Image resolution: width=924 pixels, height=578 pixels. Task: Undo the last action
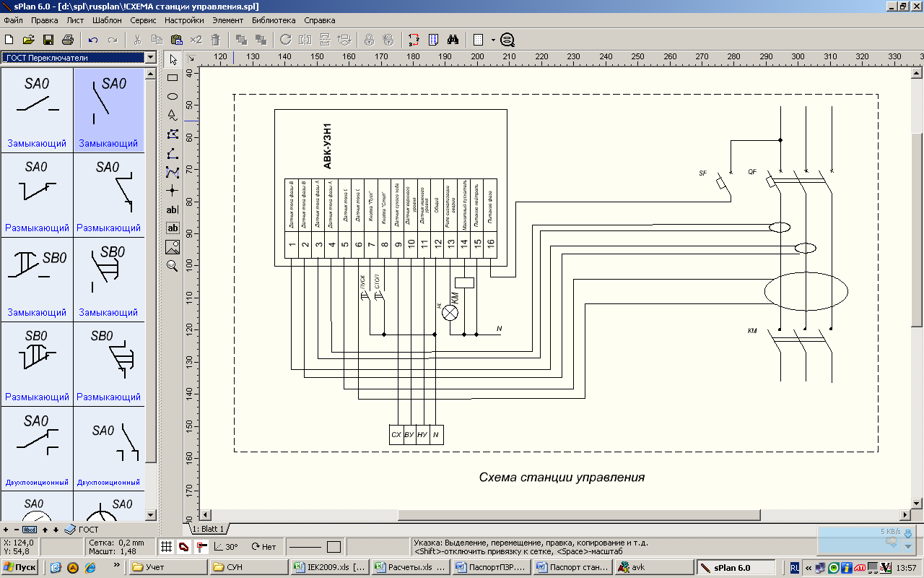(93, 40)
